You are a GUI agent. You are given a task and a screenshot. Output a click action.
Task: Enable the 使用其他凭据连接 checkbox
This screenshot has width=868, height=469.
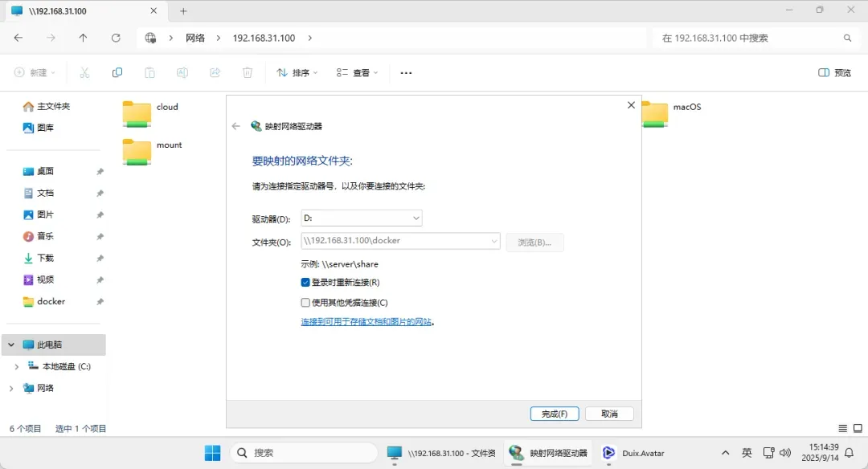click(x=305, y=303)
